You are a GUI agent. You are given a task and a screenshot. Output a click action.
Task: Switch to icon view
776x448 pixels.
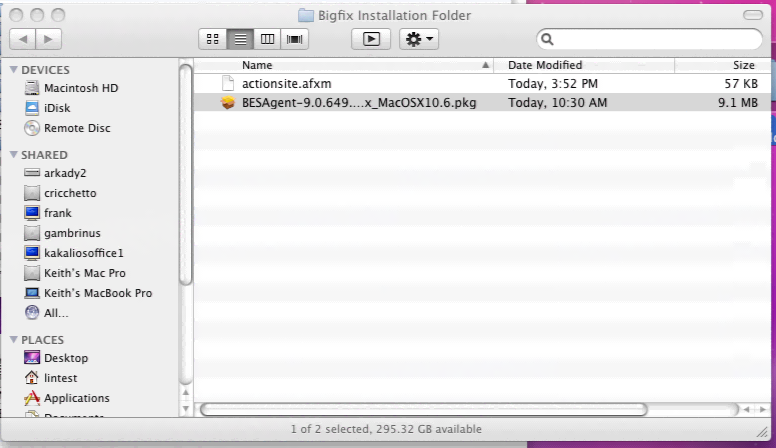tap(213, 39)
